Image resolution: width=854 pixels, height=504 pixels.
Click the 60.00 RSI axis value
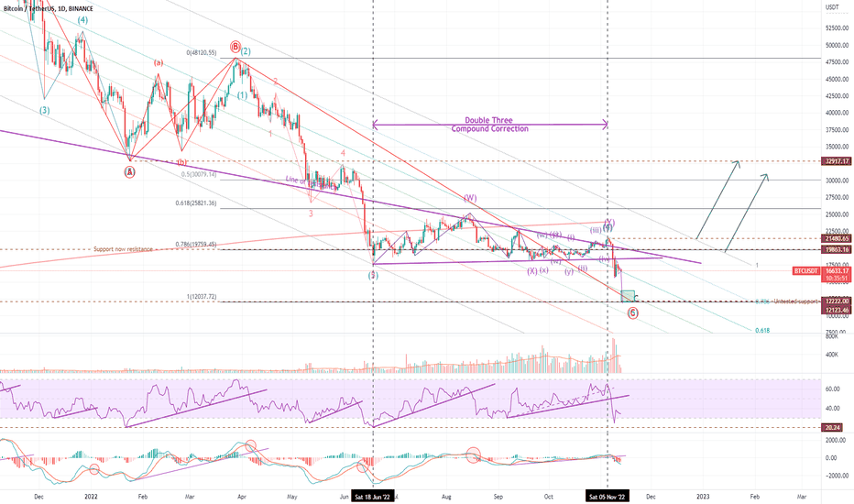click(x=832, y=389)
